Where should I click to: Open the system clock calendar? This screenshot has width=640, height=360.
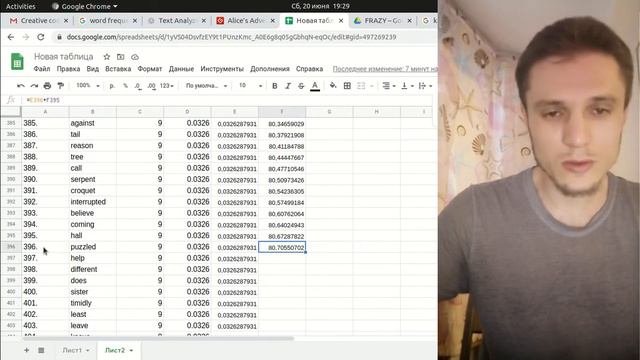click(x=320, y=6)
